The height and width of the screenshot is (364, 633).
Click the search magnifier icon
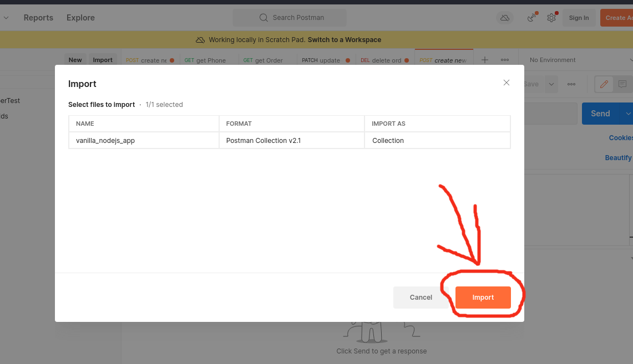coord(264,18)
